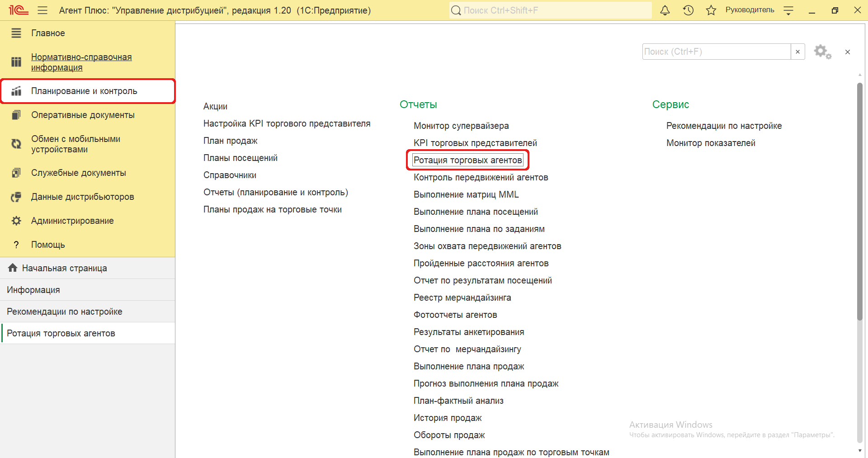Open Ротация торговых агентов report
This screenshot has height=458, width=868.
tap(468, 160)
